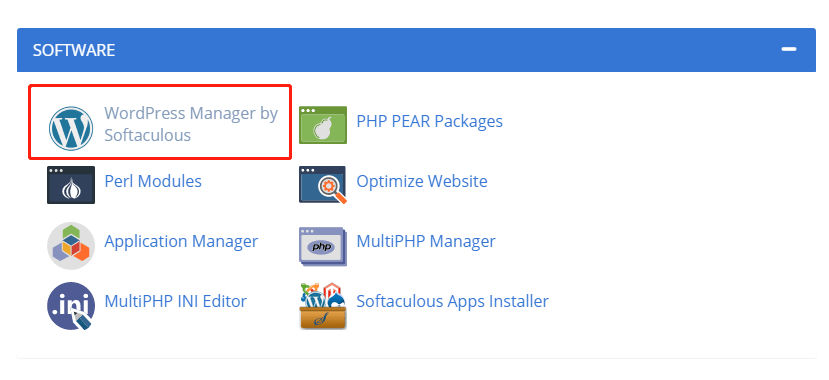Click the SOFTWARE section header title

[x=74, y=50]
